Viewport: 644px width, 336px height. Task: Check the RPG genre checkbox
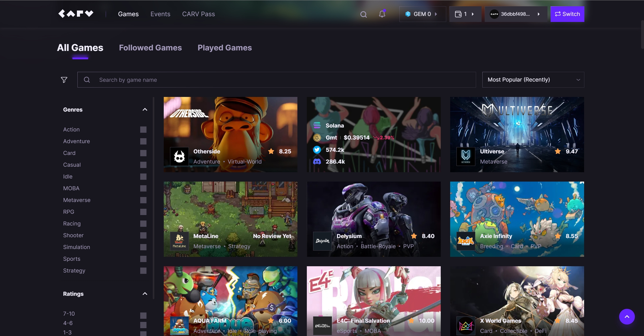pos(143,212)
